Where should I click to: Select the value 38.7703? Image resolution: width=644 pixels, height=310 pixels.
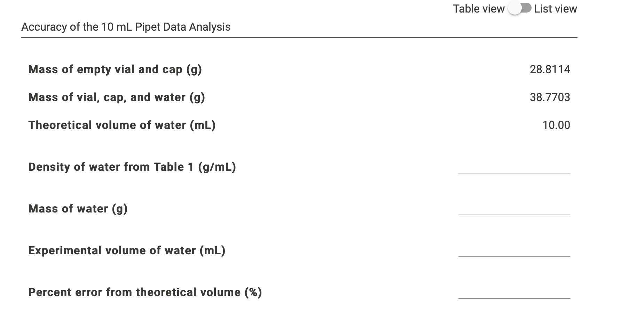click(550, 97)
